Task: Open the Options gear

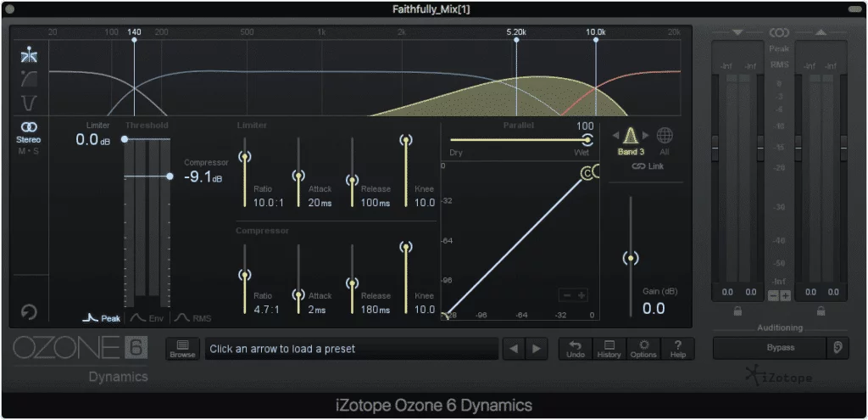Action: click(643, 348)
